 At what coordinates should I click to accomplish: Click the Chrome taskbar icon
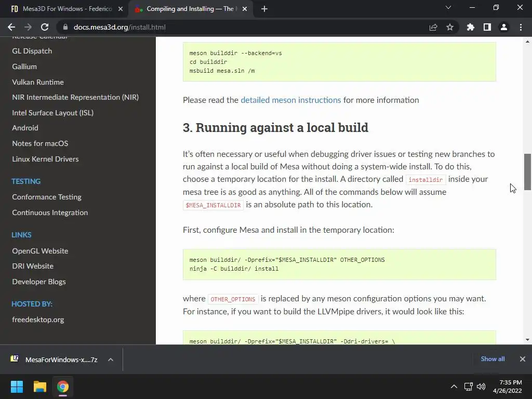63,387
